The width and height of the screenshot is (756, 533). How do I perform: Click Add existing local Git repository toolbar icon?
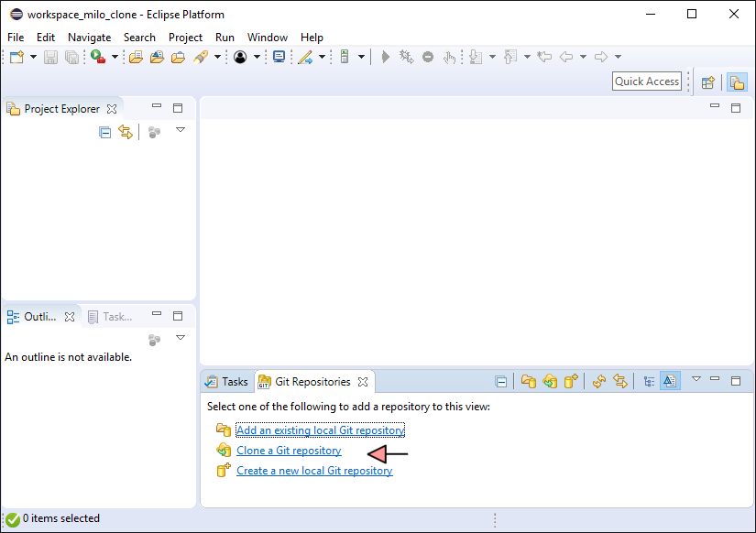(529, 382)
